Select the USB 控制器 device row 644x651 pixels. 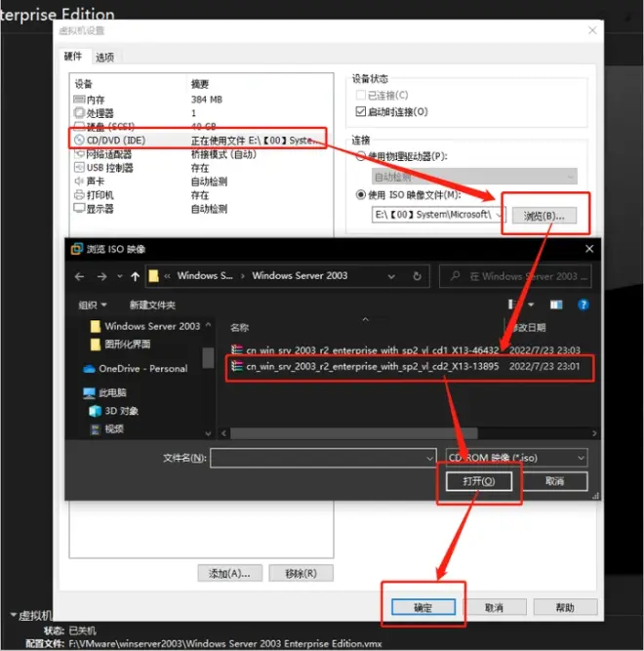coord(201,168)
